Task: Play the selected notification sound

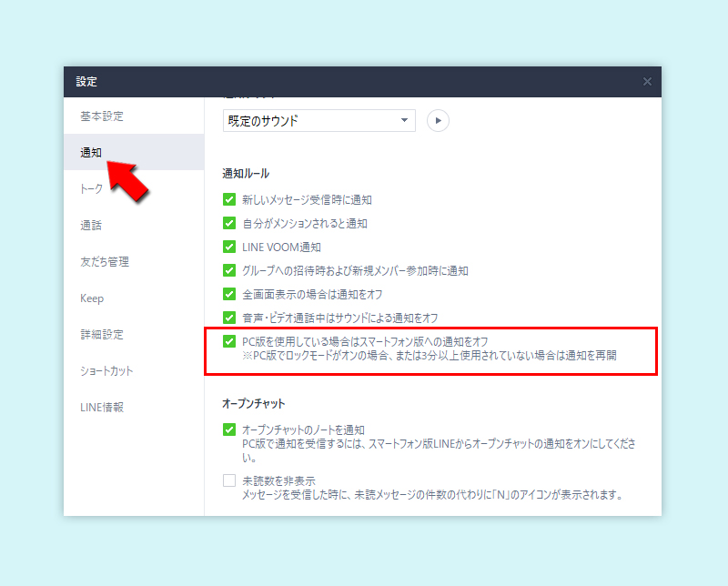Action: [437, 120]
